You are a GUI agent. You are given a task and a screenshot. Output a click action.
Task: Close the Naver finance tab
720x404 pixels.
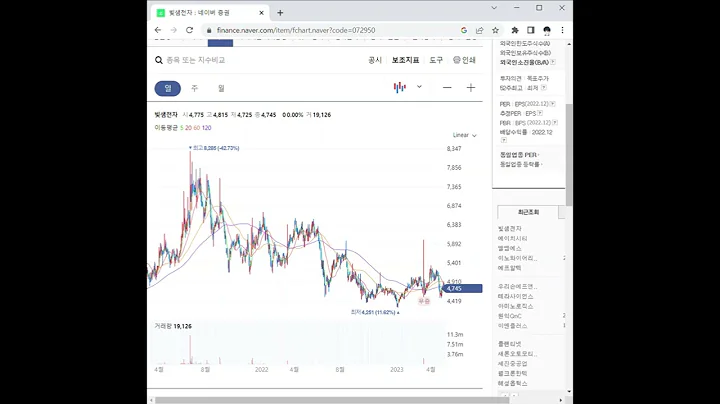261,13
